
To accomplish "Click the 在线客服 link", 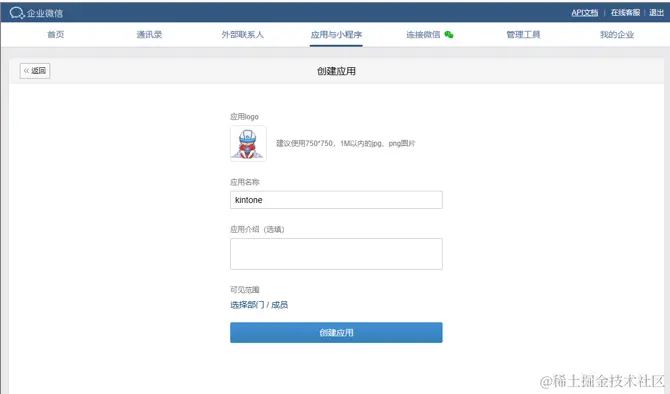I will pos(625,13).
